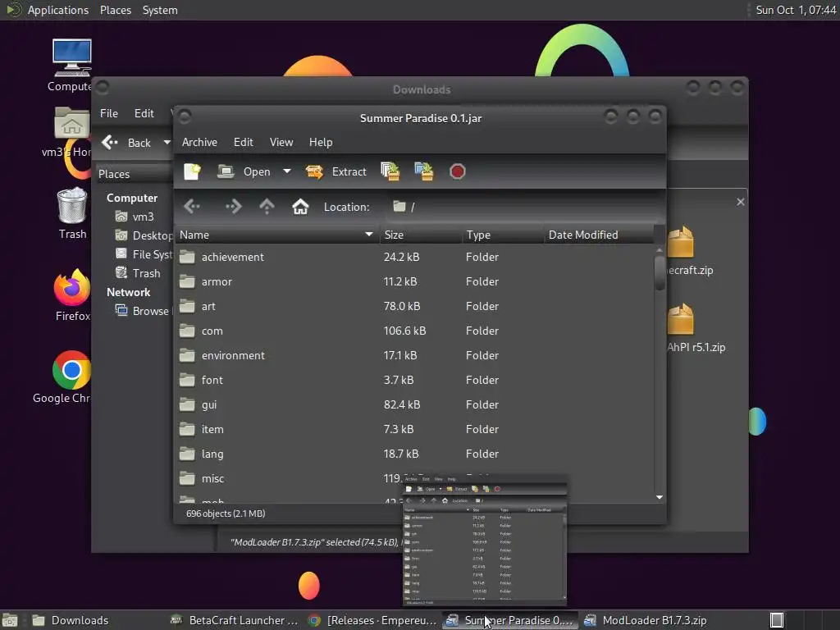Select the lang folder row
This screenshot has width=840, height=630.
point(414,454)
